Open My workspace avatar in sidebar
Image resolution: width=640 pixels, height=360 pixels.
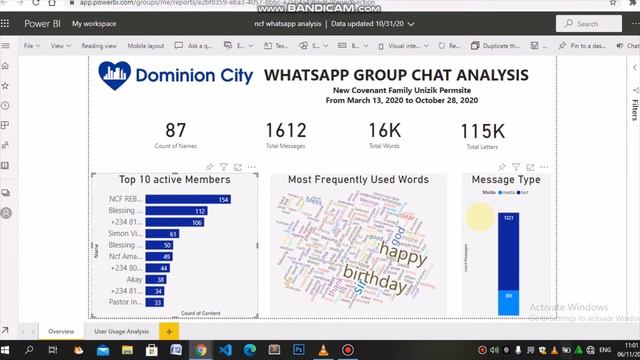click(6, 213)
